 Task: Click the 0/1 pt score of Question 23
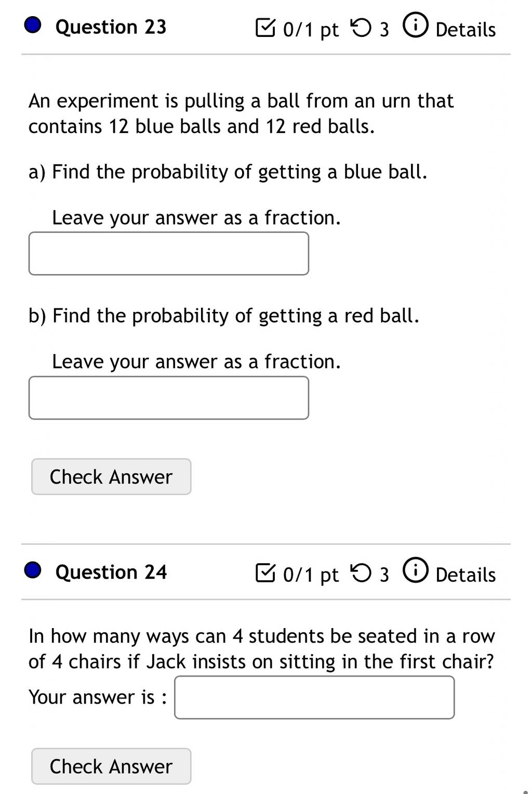tap(311, 30)
